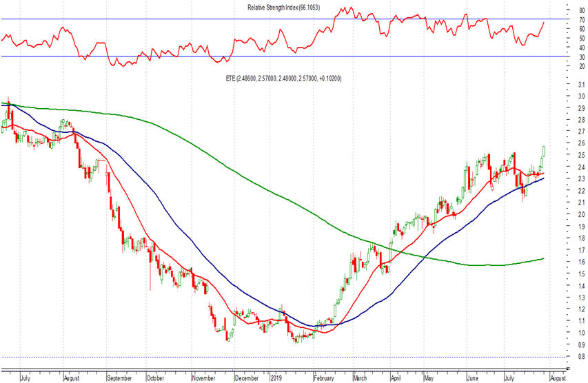Click the 'September' month label
This screenshot has width=588, height=383.
(x=119, y=377)
